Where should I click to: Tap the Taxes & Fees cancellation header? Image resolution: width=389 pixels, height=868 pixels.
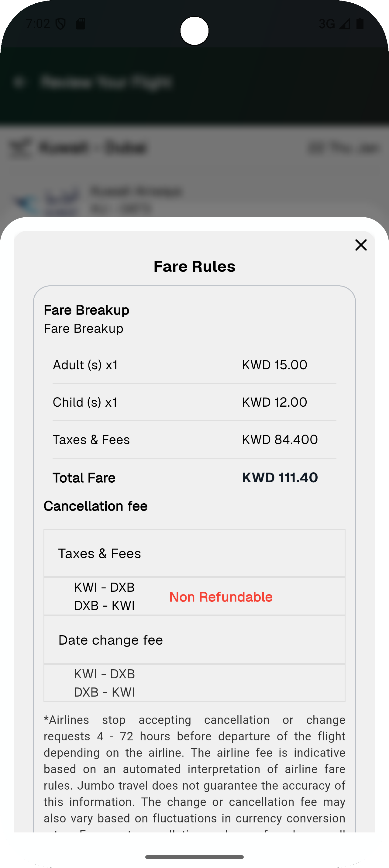(100, 554)
